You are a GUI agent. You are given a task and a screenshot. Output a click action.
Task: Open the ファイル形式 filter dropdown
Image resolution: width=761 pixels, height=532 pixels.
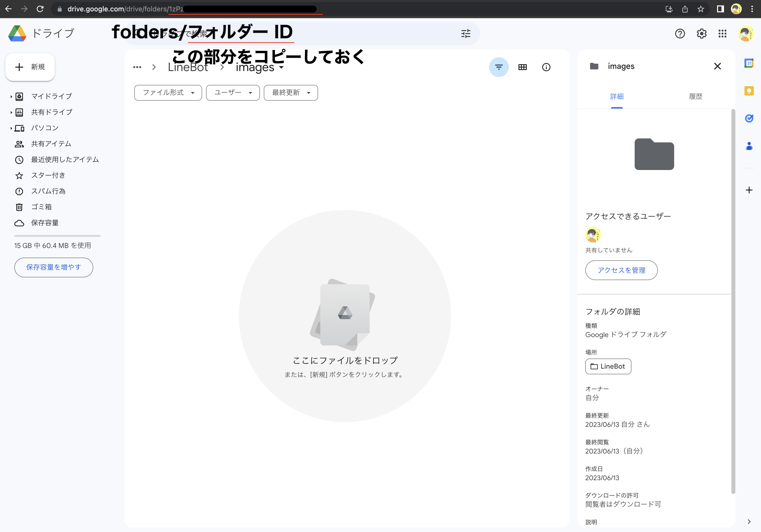168,93
